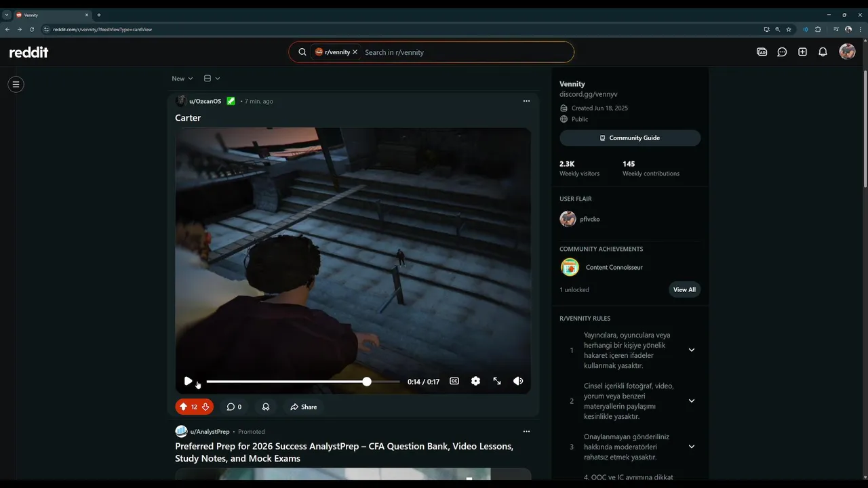Open the Community Guide button
The width and height of the screenshot is (868, 488).
630,138
